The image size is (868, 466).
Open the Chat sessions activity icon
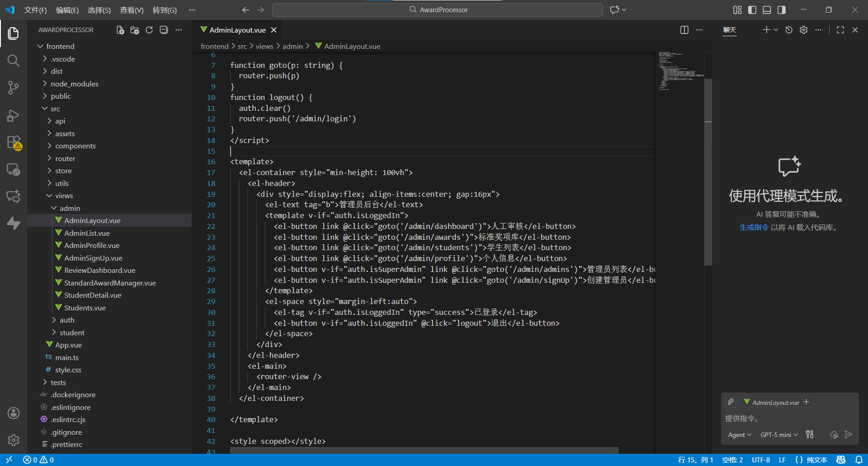click(14, 196)
